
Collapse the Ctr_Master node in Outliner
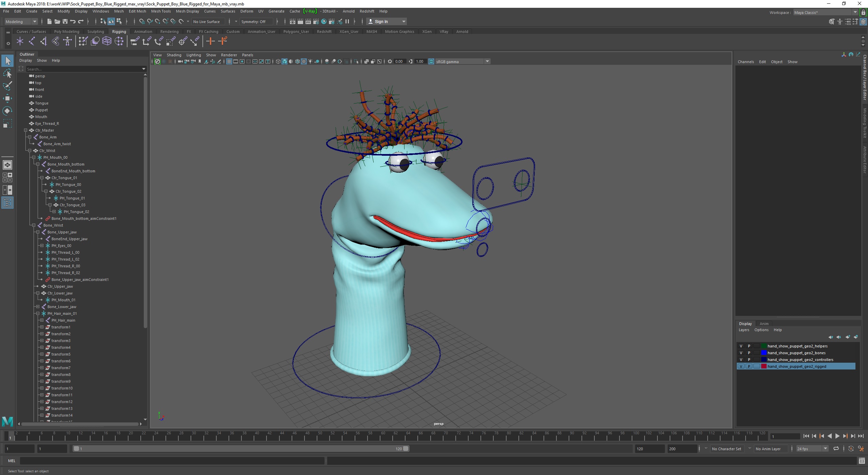click(26, 130)
